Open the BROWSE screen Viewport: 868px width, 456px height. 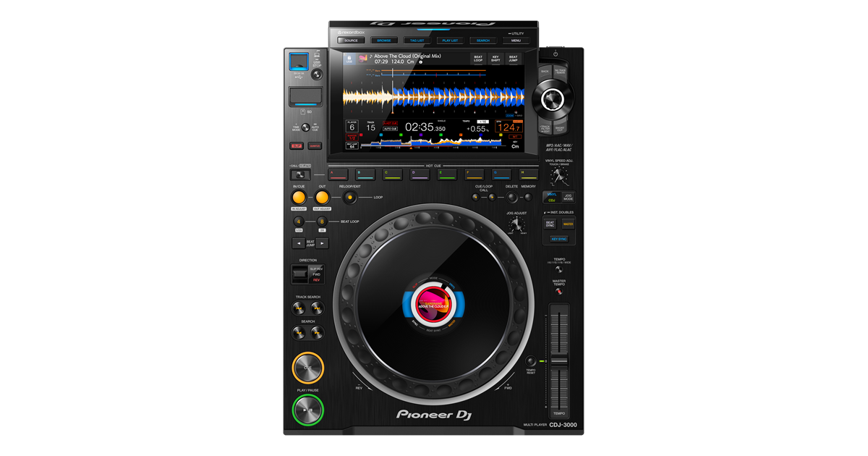[384, 41]
